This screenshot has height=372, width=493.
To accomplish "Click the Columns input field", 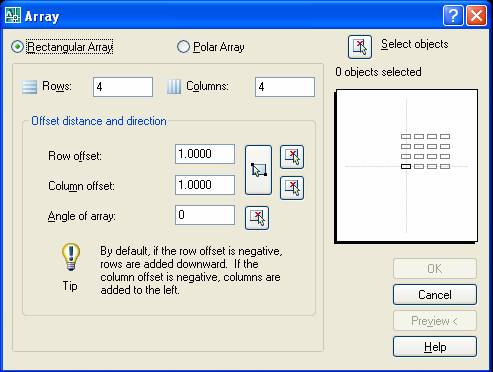I will [285, 87].
